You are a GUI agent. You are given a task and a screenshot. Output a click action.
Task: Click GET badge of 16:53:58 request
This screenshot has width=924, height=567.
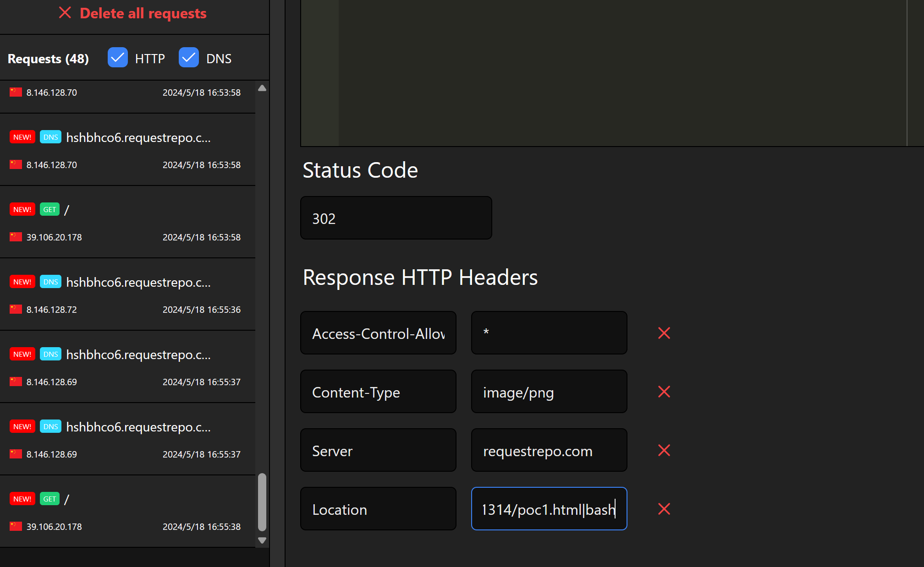click(x=49, y=209)
